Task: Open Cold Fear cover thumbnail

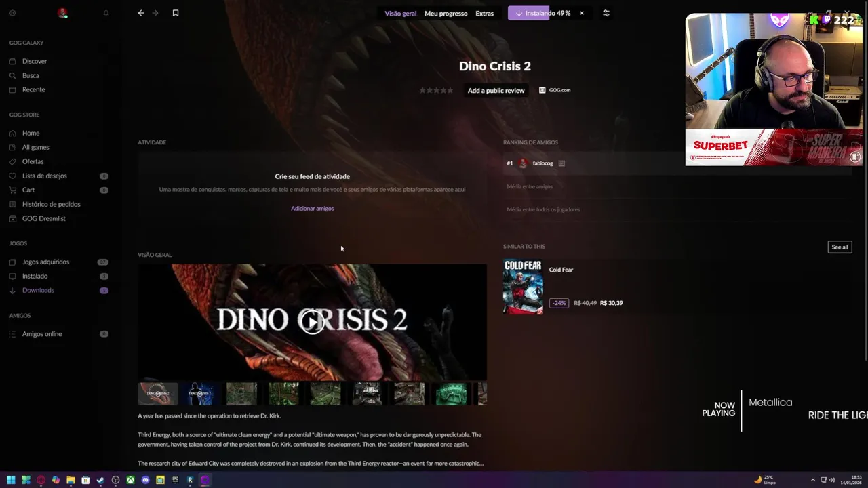Action: tap(523, 287)
